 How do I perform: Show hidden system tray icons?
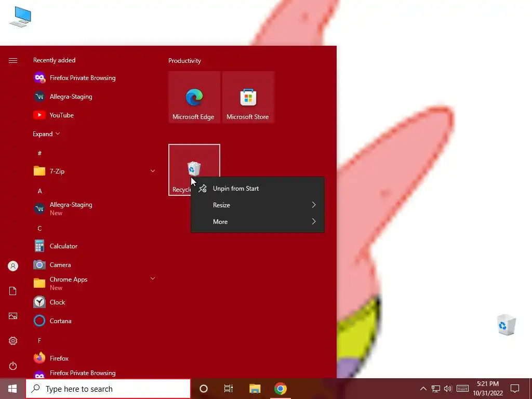[x=423, y=389]
